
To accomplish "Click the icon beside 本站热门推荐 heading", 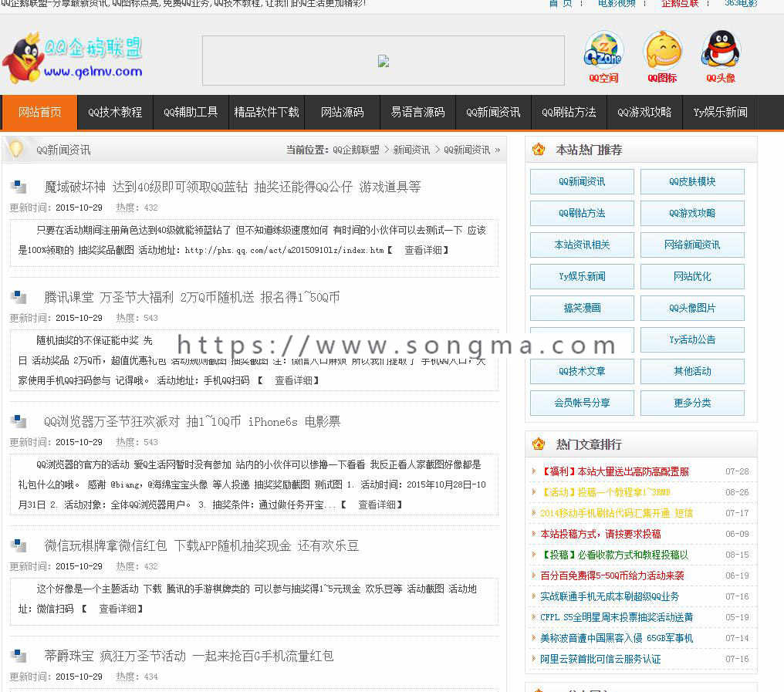I will pos(539,149).
